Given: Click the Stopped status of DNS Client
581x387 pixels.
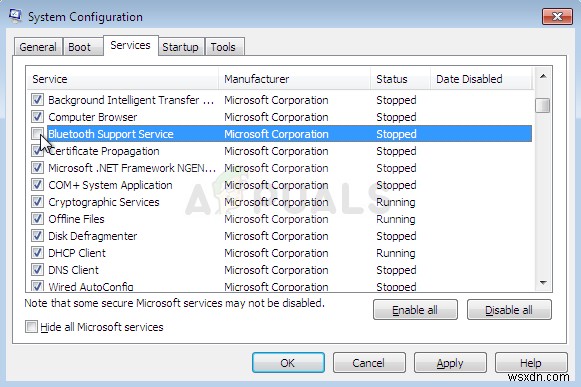Looking at the screenshot, I should (396, 270).
